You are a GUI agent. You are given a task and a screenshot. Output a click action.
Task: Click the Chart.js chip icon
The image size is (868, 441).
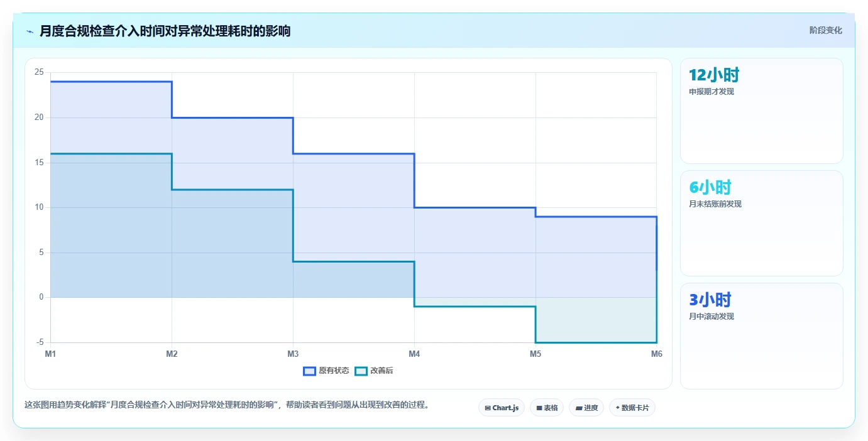(x=488, y=408)
